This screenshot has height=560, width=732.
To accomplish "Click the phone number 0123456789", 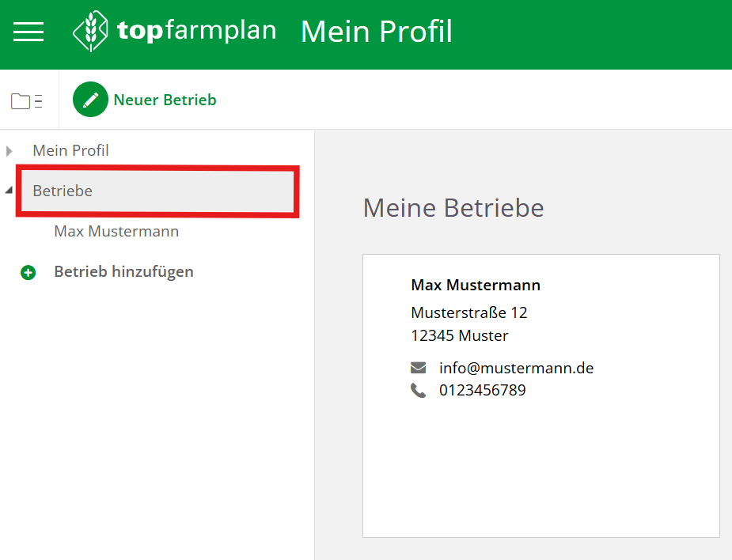I will click(x=482, y=390).
